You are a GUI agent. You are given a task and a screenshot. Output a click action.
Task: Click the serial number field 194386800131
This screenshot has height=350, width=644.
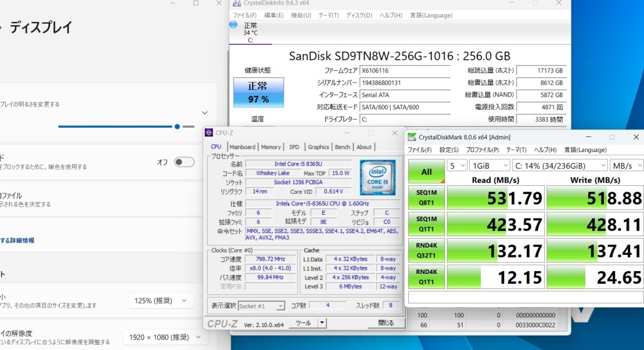[405, 83]
